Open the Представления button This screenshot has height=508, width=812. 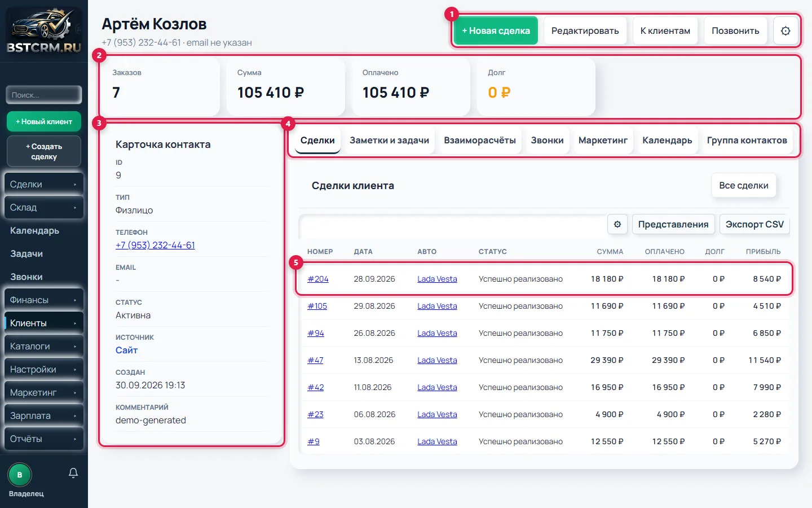pyautogui.click(x=673, y=224)
